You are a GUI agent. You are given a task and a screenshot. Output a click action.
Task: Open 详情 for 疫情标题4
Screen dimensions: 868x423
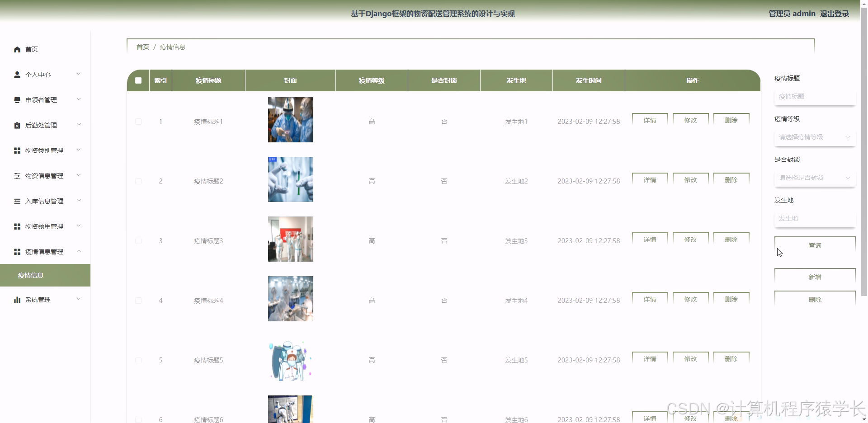[x=650, y=299]
